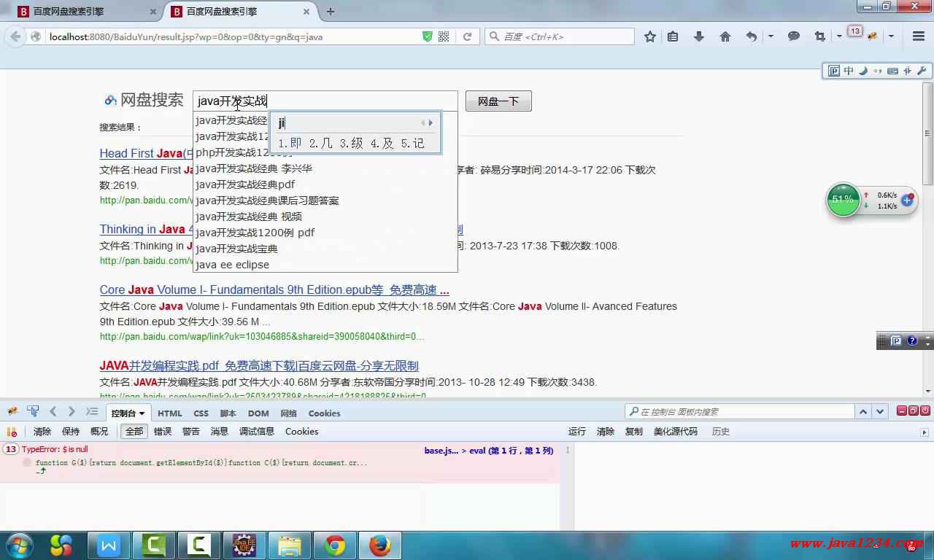Screen dimensions: 934x560
Task: Find next match with the down chevron
Action: tap(881, 412)
